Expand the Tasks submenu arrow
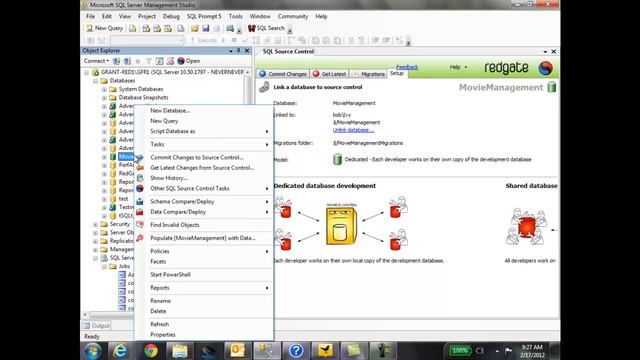 coord(267,144)
